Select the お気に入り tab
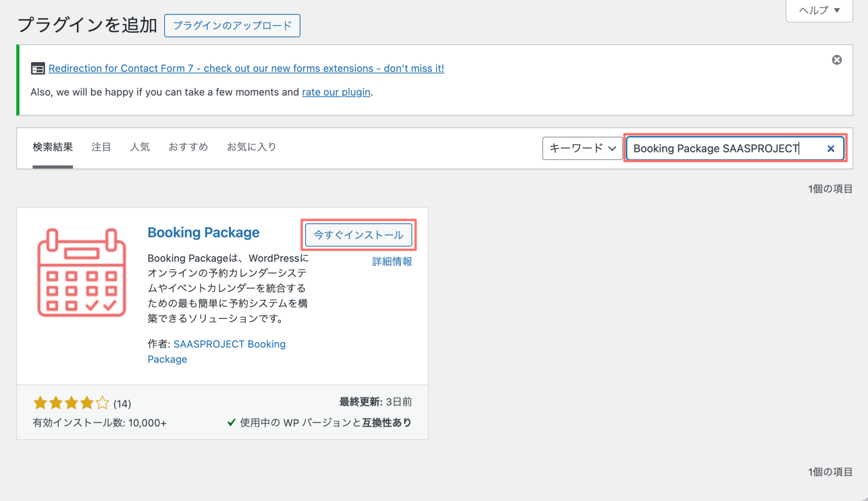Viewport: 868px width, 501px height. tap(251, 147)
